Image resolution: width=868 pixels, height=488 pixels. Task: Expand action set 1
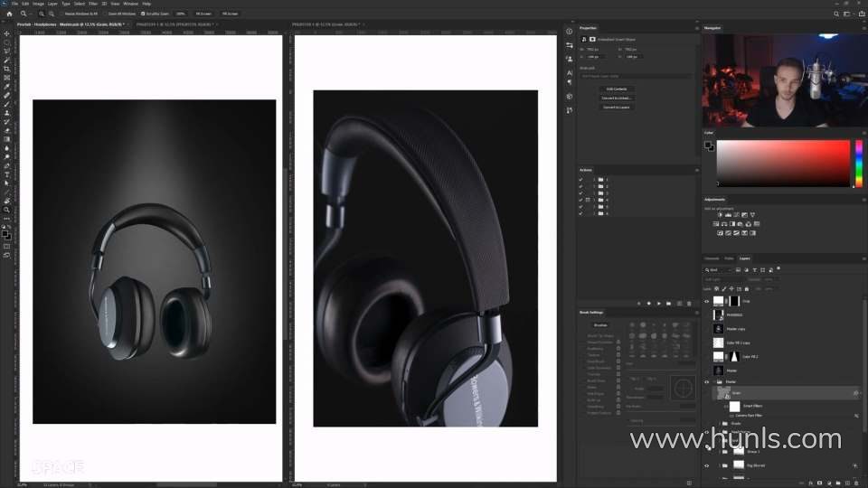tap(594, 180)
